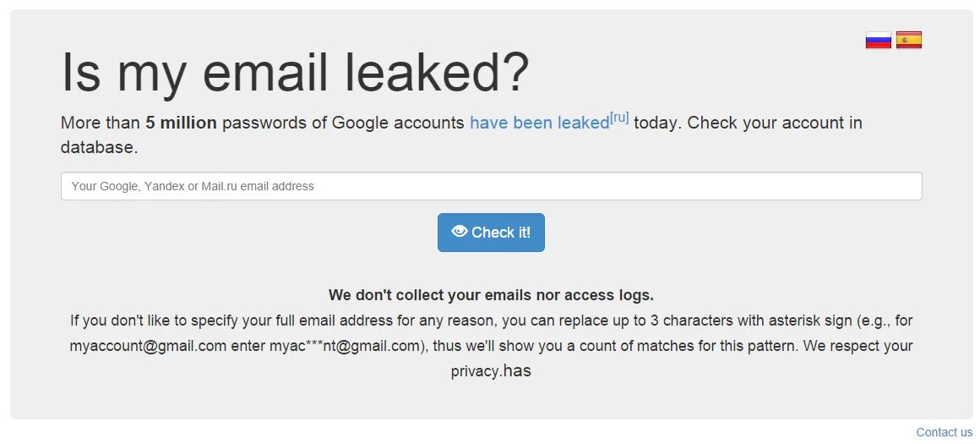This screenshot has width=980, height=444.
Task: Focus the email address input field
Action: coord(491,186)
